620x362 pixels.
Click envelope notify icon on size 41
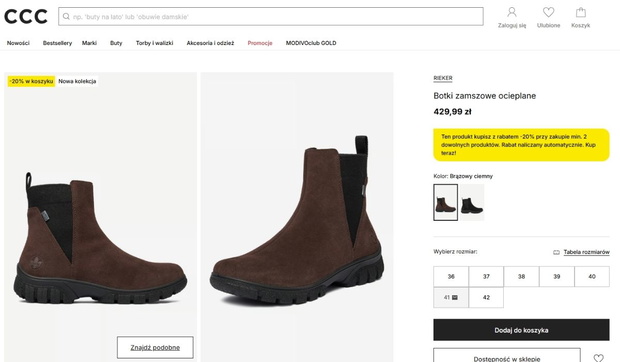[455, 298]
